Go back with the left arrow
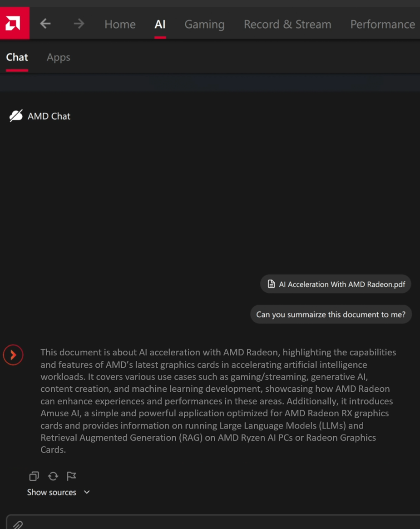 tap(45, 24)
